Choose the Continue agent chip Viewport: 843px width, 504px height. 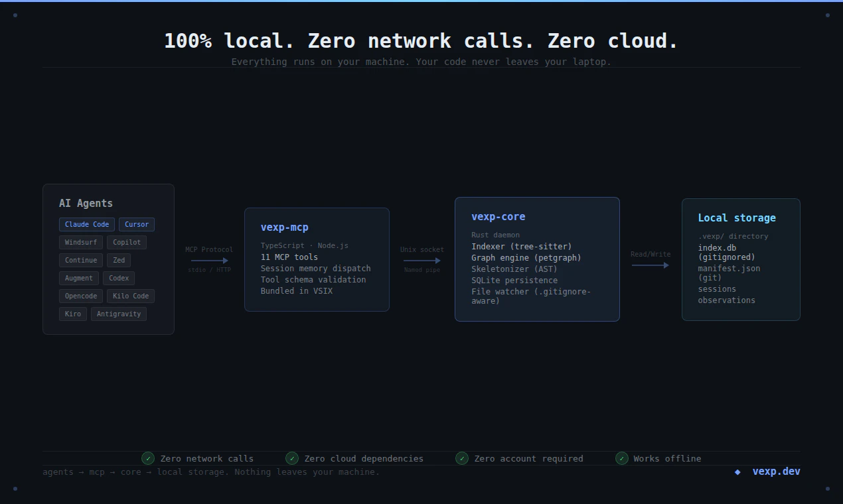tap(81, 260)
